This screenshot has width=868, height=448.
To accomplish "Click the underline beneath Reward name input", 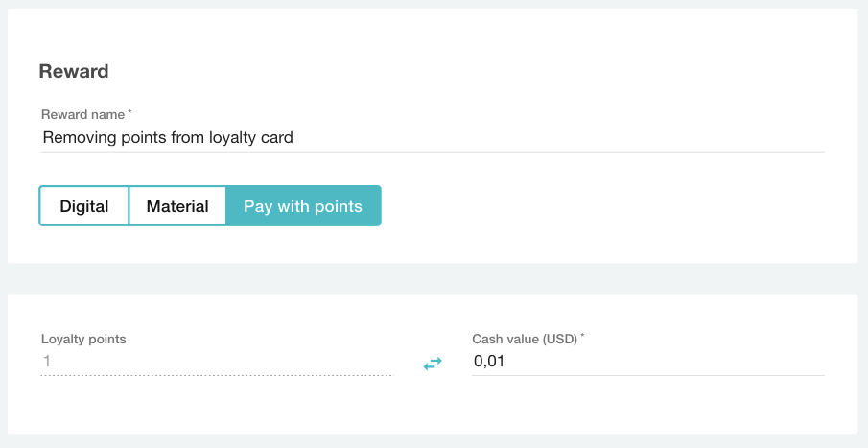I will 432,151.
